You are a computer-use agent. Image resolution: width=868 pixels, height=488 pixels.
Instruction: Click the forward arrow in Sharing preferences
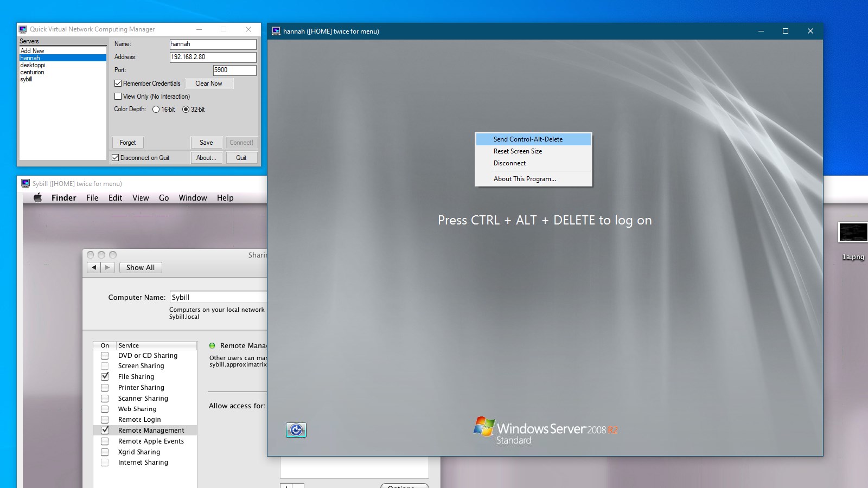click(x=107, y=267)
